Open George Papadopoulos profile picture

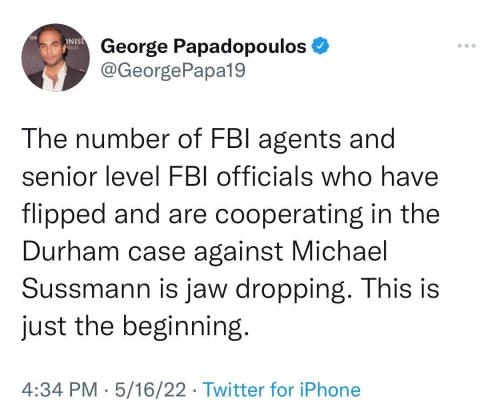tap(55, 57)
